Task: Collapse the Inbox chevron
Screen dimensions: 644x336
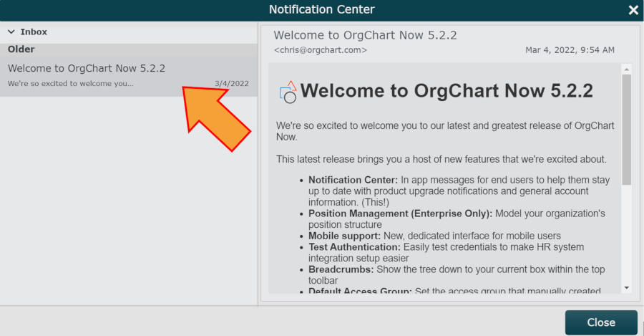Action: pos(11,32)
